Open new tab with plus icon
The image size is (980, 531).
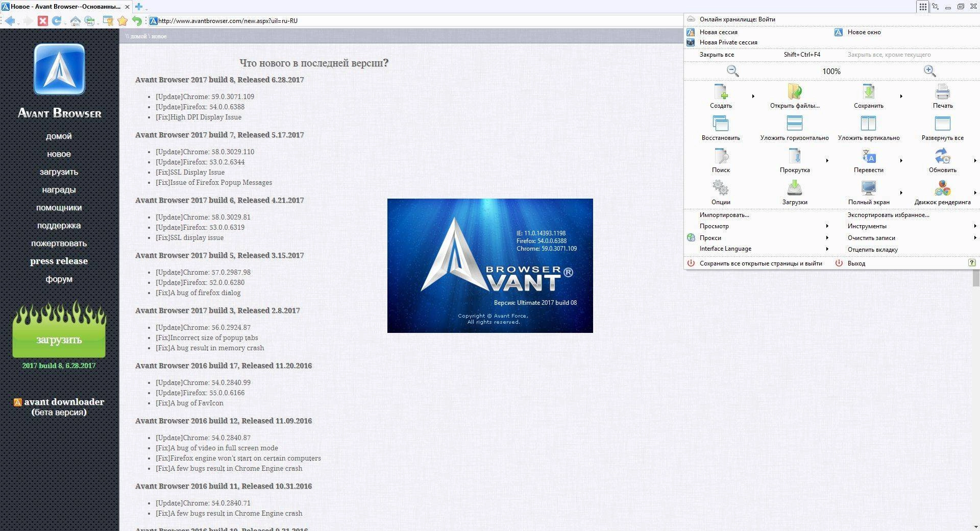coord(138,7)
